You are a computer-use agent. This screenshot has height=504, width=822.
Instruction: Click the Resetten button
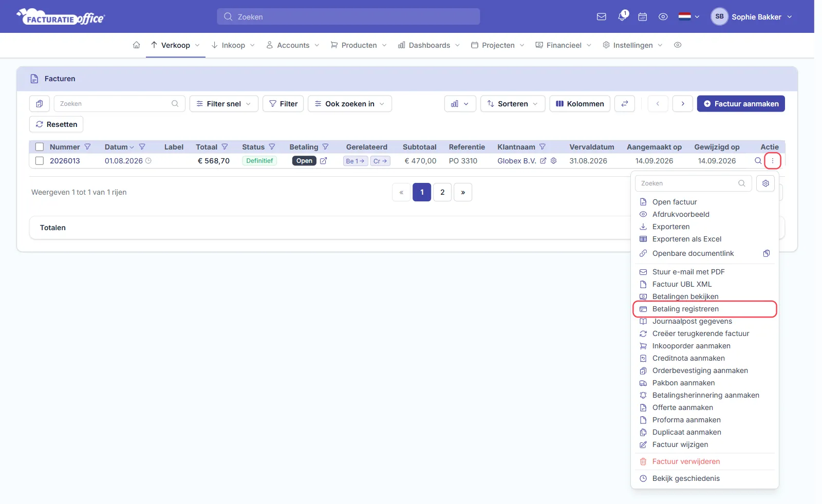(57, 124)
